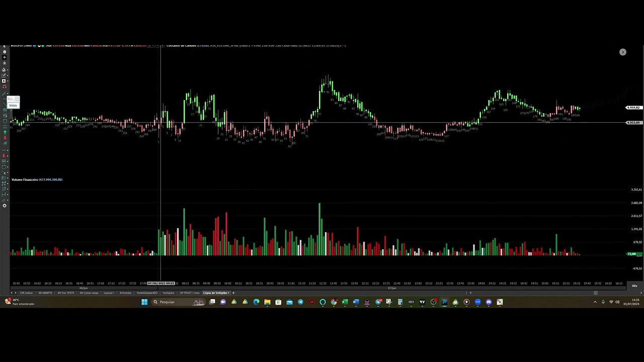
Task: Switch to the Layout 1 tab
Action: (x=109, y=293)
